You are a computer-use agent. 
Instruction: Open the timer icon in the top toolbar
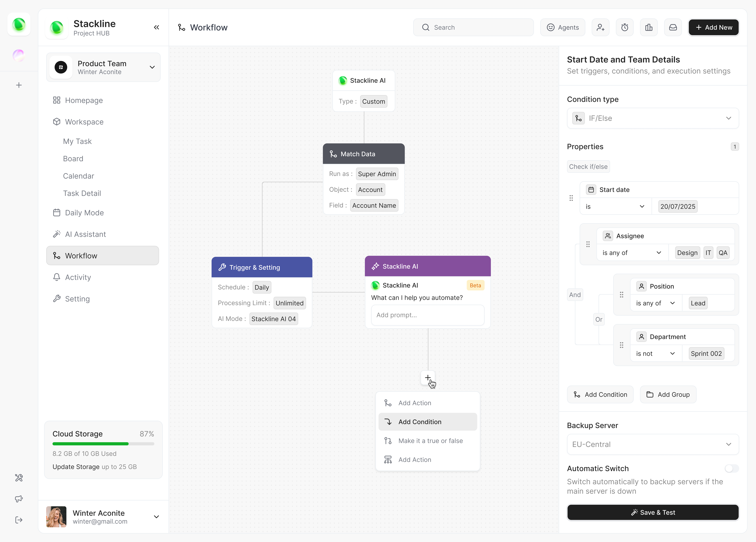625,27
